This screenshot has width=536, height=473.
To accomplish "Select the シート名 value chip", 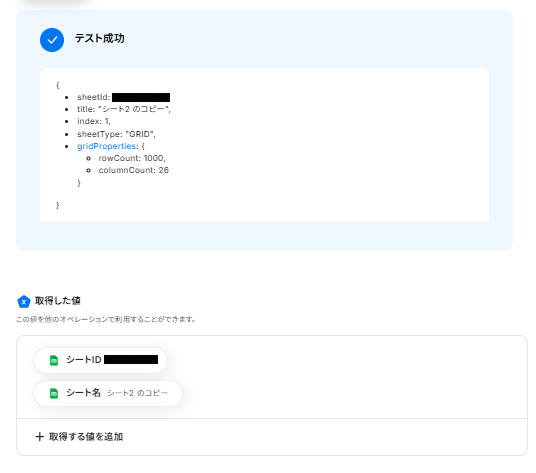I will tap(108, 393).
